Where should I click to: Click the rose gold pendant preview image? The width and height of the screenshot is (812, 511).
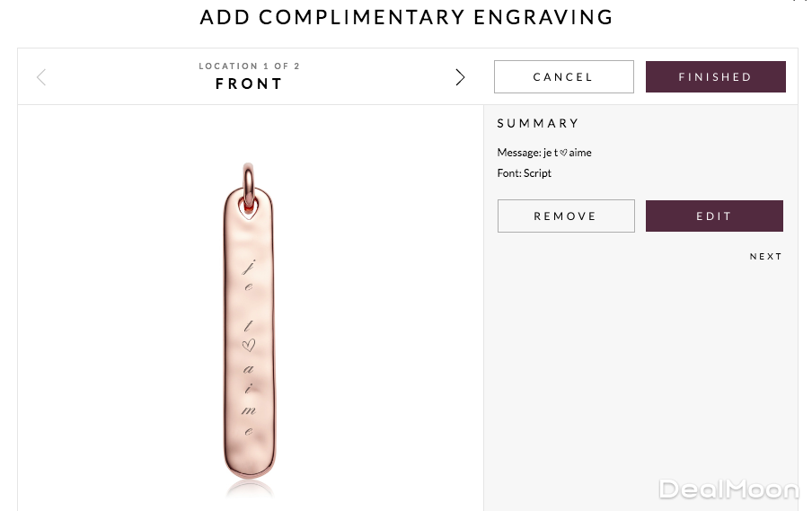pyautogui.click(x=249, y=332)
